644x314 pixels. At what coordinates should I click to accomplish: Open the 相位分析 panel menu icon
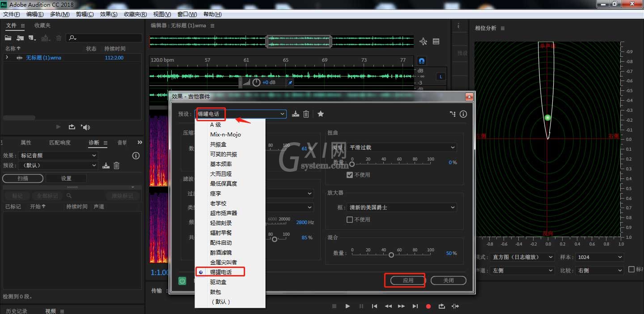(503, 28)
